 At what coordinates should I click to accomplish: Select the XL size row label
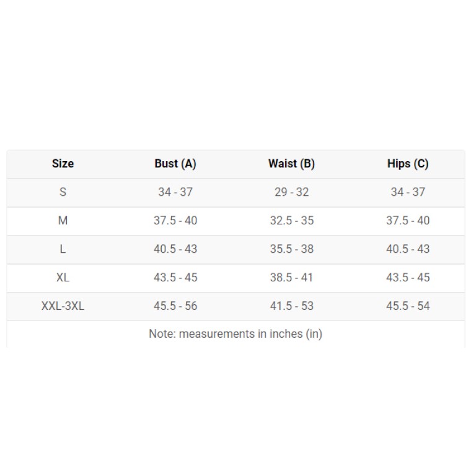pyautogui.click(x=63, y=278)
